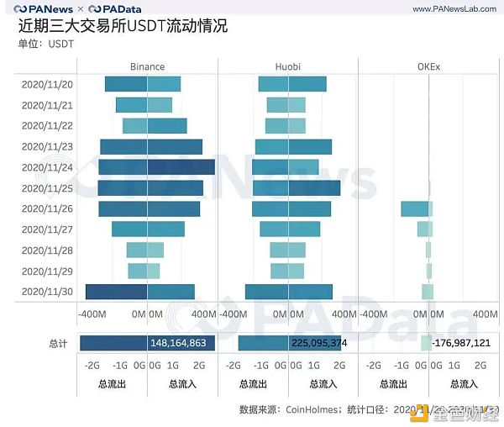Click the 总流入 label under OKEx

(x=464, y=384)
